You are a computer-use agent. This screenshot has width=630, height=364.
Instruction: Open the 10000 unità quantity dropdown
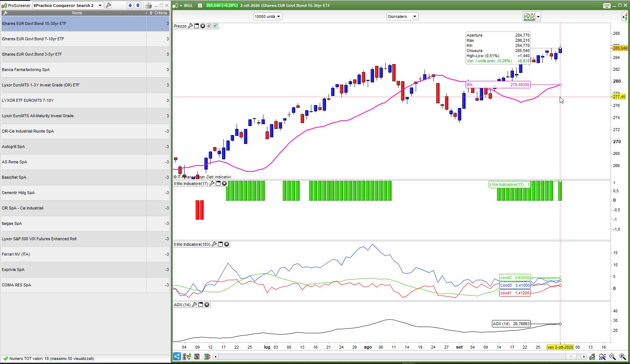point(267,16)
